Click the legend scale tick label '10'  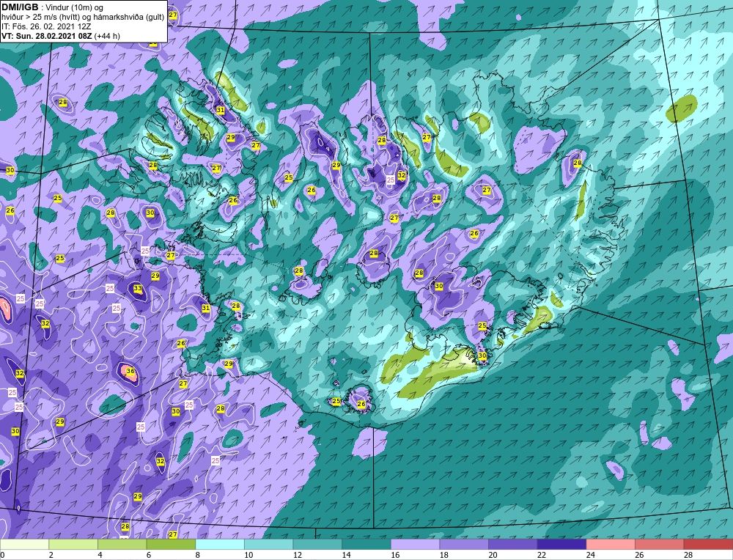248,555
